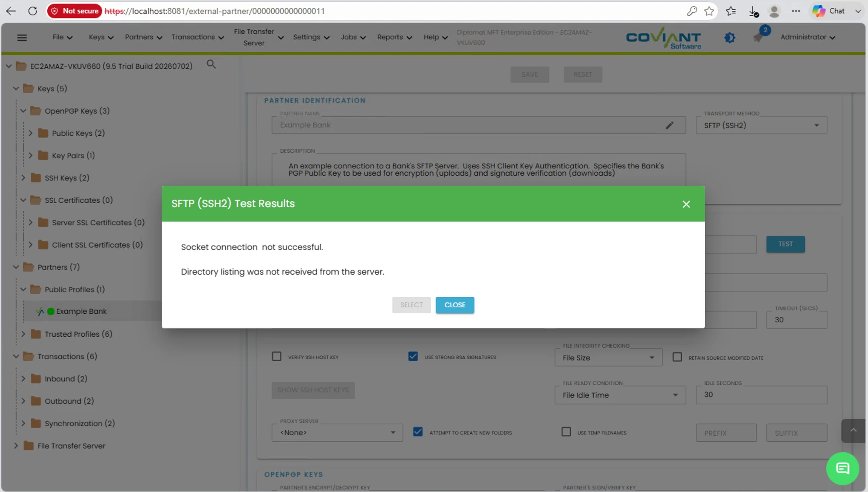Open the Help menu
This screenshot has height=492, width=868.
(436, 37)
